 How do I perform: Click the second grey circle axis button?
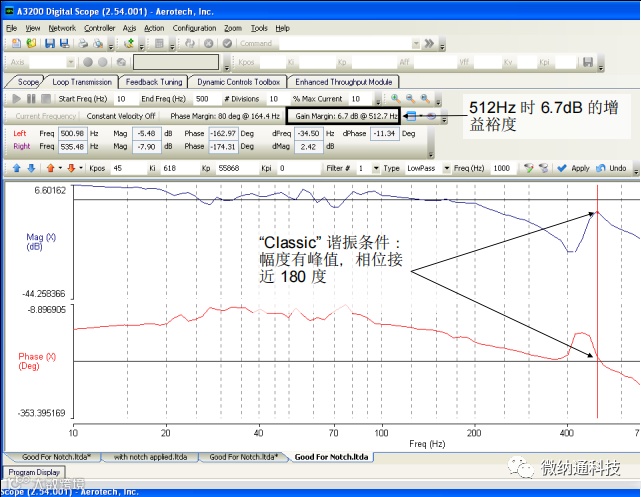(103, 62)
